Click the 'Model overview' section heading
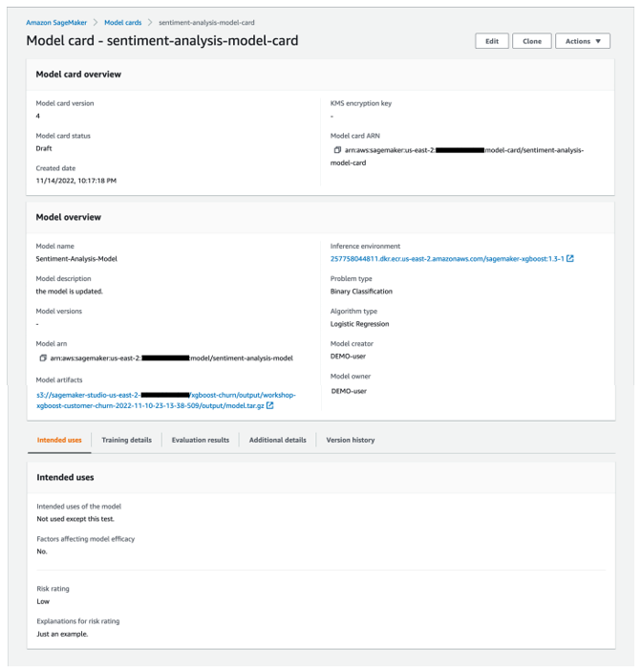 coord(69,217)
